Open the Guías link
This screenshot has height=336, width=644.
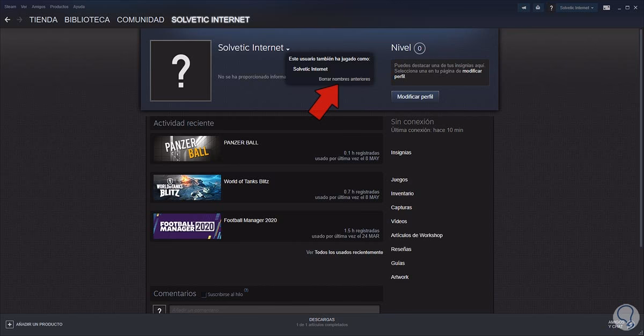398,264
